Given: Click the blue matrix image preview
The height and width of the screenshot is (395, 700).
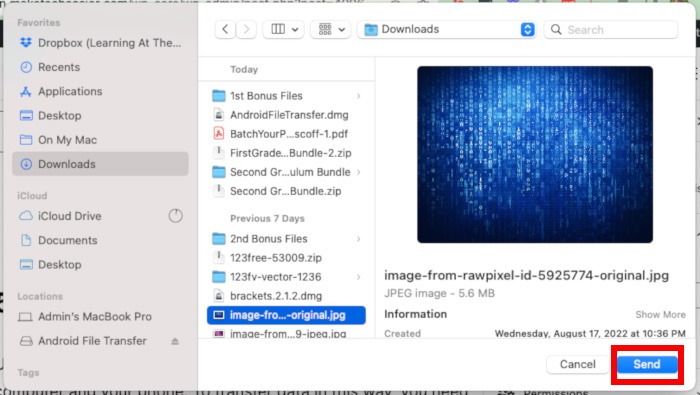Looking at the screenshot, I should [x=535, y=154].
